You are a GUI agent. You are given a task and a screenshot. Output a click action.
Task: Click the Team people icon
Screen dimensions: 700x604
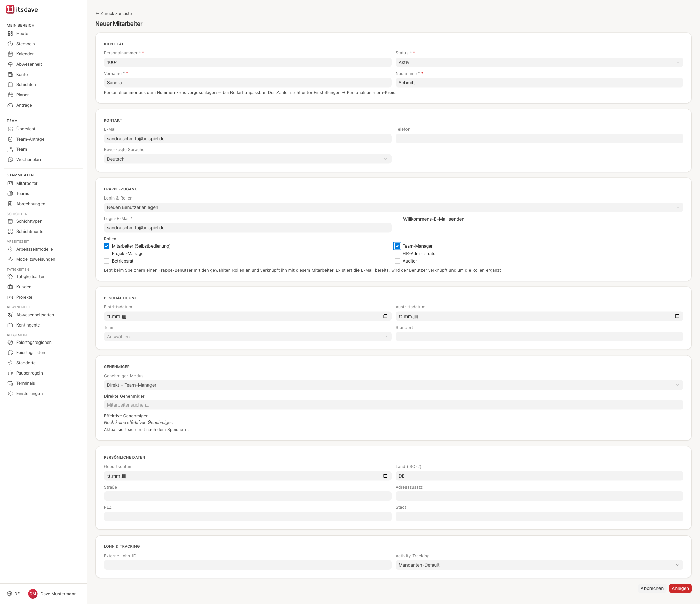(10, 149)
